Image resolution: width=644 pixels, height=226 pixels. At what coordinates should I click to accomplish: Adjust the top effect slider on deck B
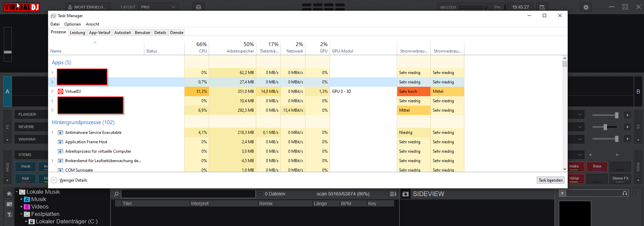tap(605, 115)
